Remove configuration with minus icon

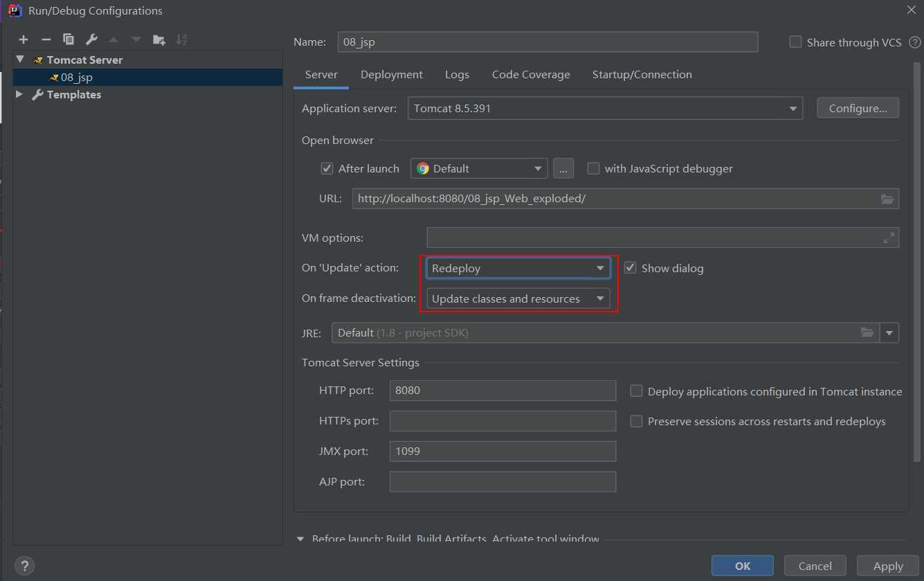pyautogui.click(x=46, y=39)
